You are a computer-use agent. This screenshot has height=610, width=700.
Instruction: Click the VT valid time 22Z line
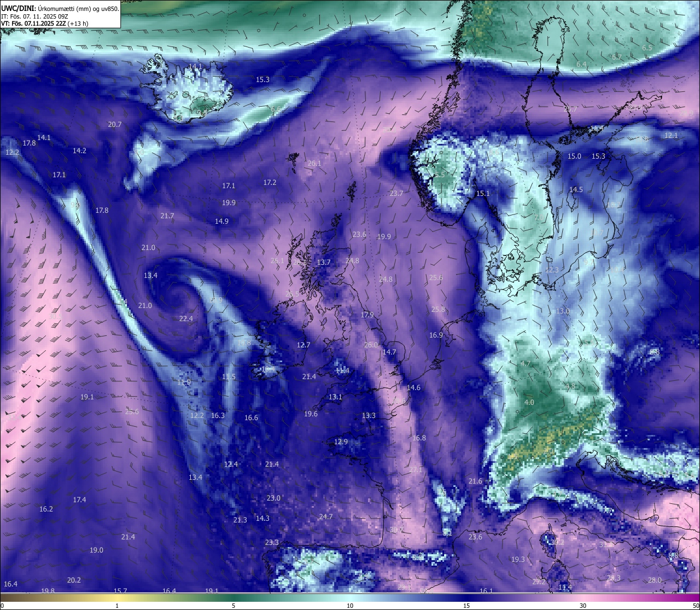tap(45, 24)
